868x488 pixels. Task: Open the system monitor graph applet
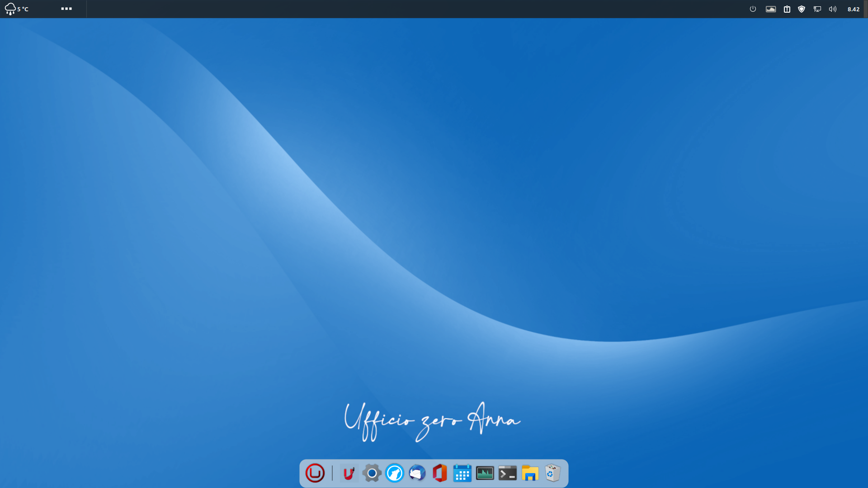(771, 9)
